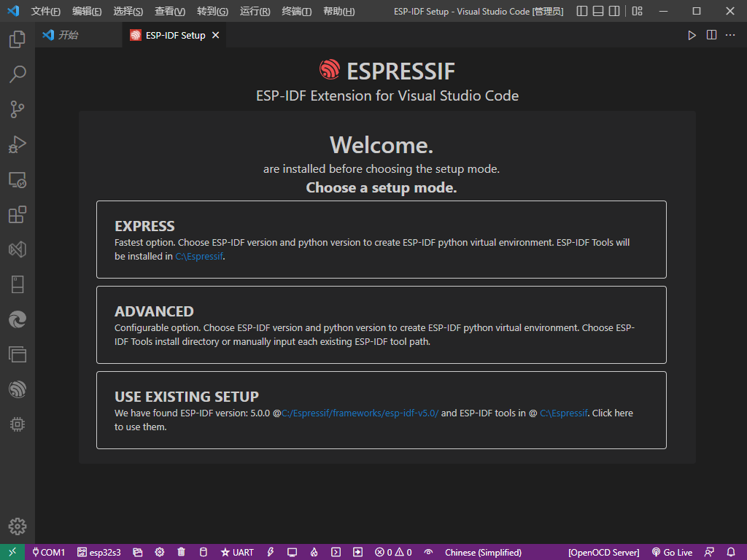The width and height of the screenshot is (747, 560).
Task: Toggle the secondary side bar layout icon
Action: click(614, 11)
